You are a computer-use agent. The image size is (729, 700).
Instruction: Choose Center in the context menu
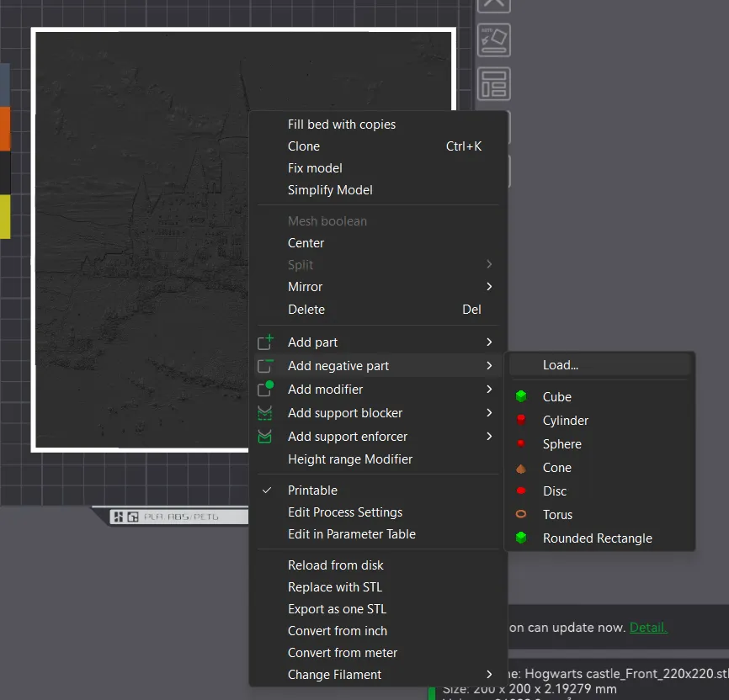tap(378, 243)
